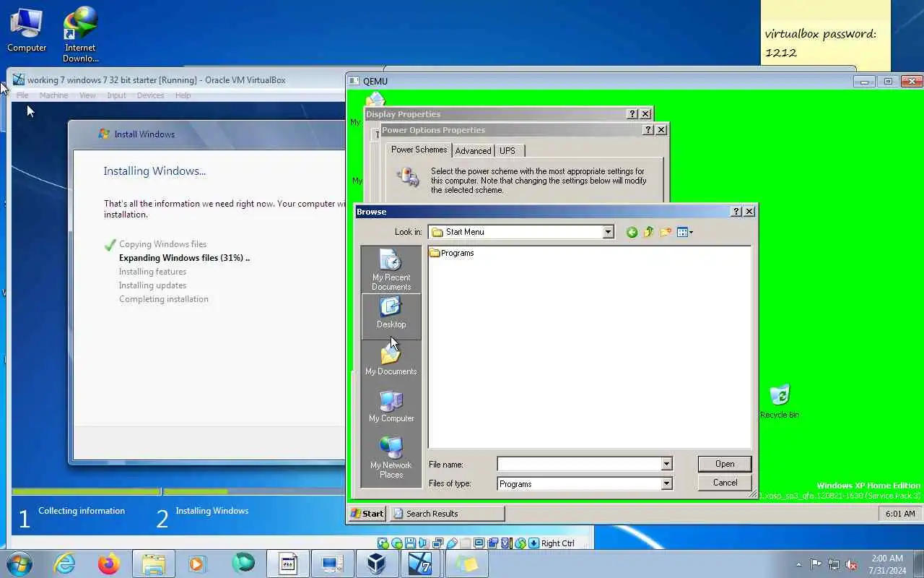Select Recycle Bin on the XP desktop

(779, 402)
